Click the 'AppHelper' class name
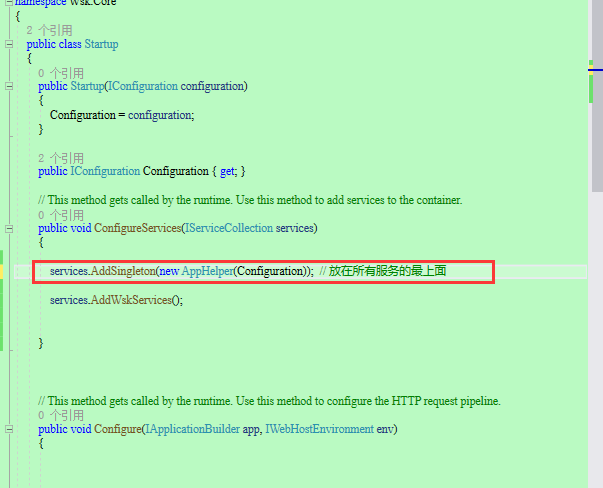Viewport: 603px width, 488px height. (208, 271)
